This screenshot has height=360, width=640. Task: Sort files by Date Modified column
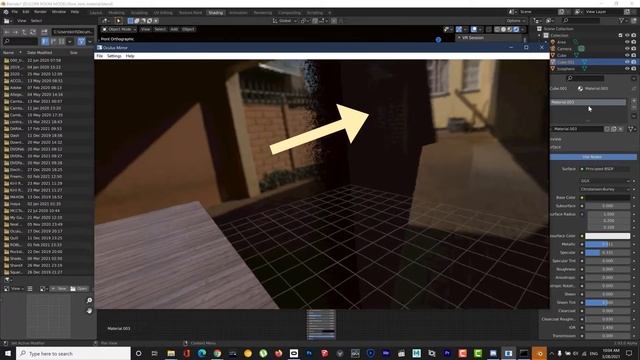point(39,53)
